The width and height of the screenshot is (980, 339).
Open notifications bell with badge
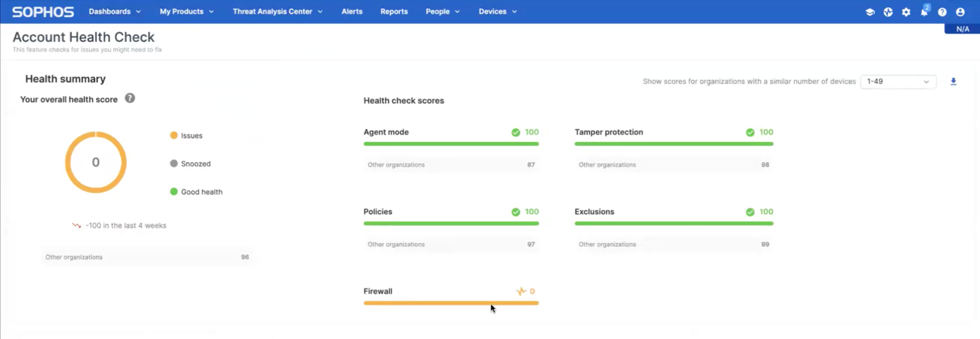click(924, 11)
